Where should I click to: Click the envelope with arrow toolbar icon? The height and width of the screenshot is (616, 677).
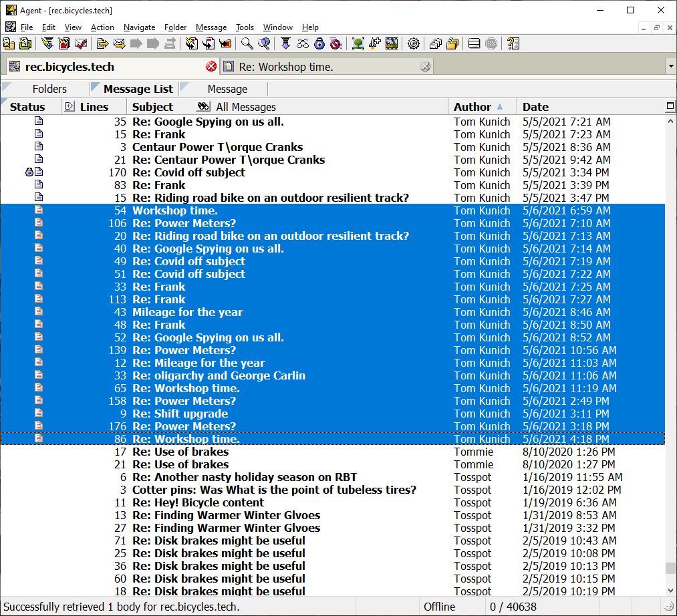click(120, 44)
